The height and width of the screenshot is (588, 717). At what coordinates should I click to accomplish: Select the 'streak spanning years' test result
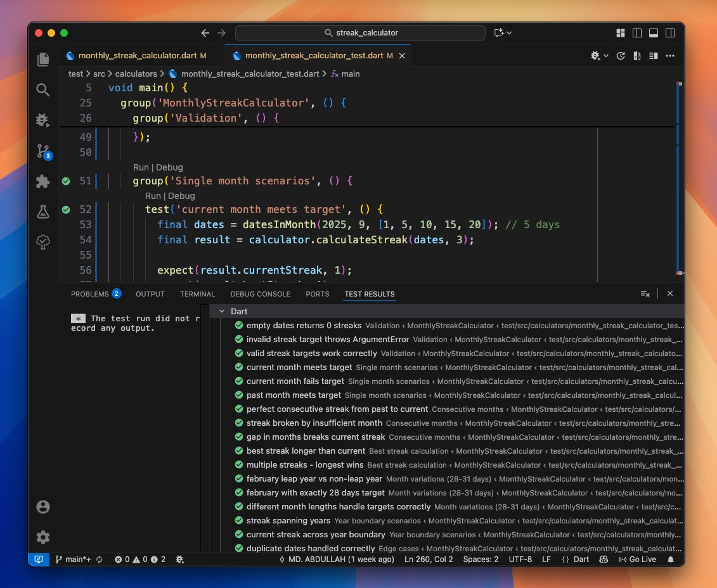coord(289,520)
